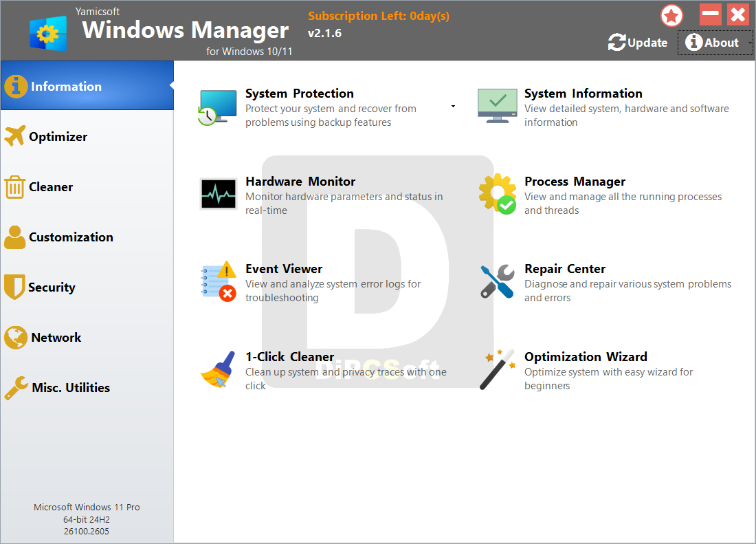Open the Process Manager gear icon

tap(498, 194)
